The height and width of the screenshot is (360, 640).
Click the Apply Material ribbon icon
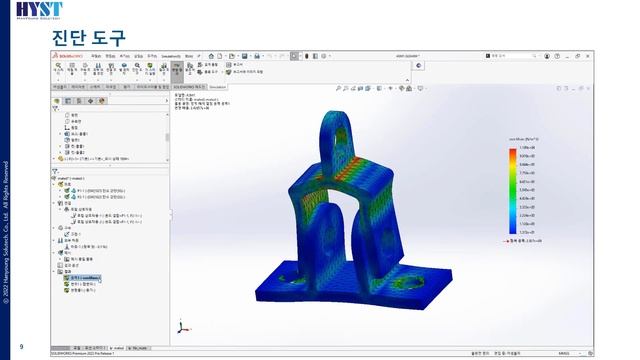tap(71, 68)
